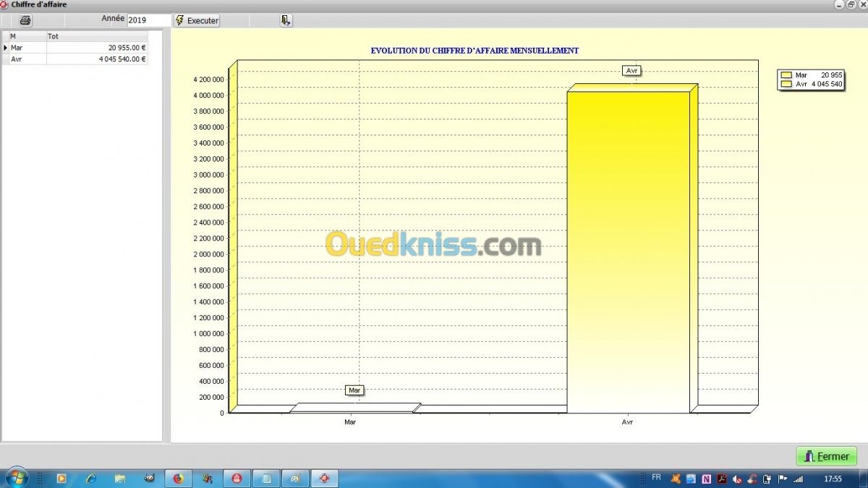Click the 20 955.00 € cell
The height and width of the screenshot is (488, 868).
(97, 48)
